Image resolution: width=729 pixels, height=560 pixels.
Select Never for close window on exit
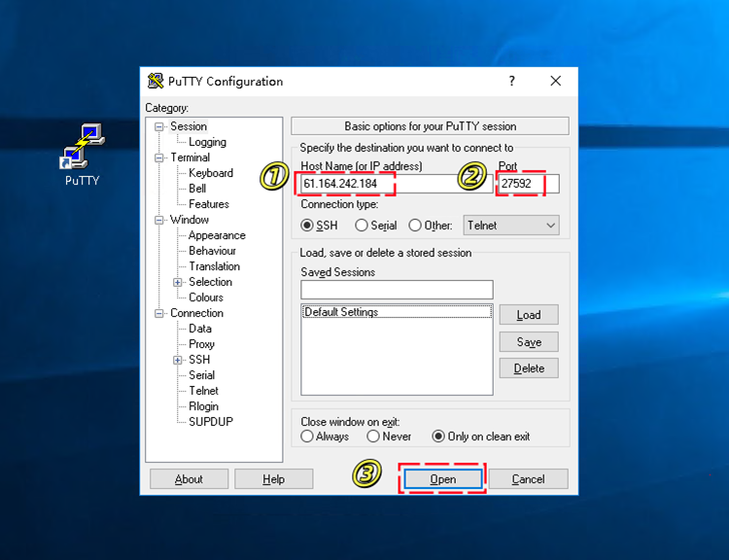[x=373, y=437]
